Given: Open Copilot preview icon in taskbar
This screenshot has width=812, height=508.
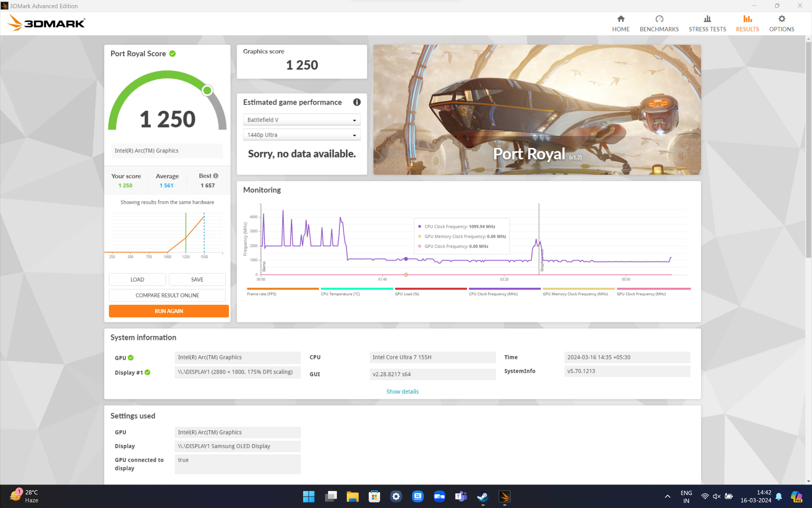Looking at the screenshot, I should (796, 497).
